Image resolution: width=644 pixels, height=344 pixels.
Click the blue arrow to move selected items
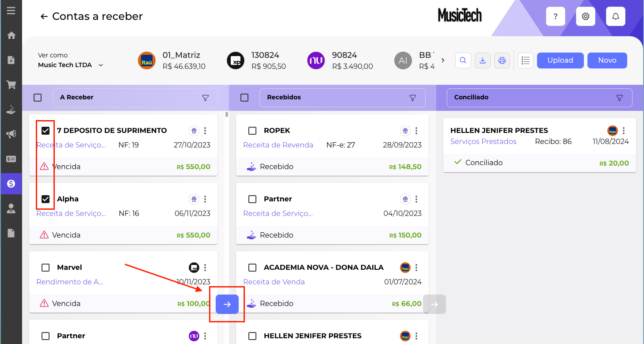227,304
